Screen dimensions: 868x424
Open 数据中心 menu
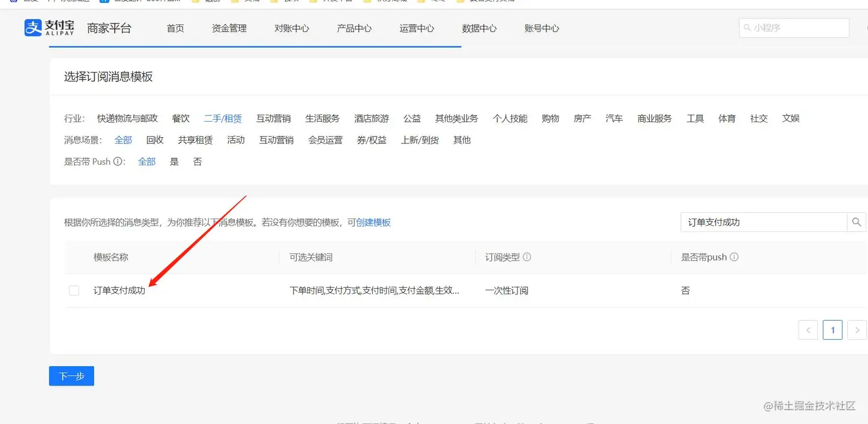pyautogui.click(x=479, y=28)
